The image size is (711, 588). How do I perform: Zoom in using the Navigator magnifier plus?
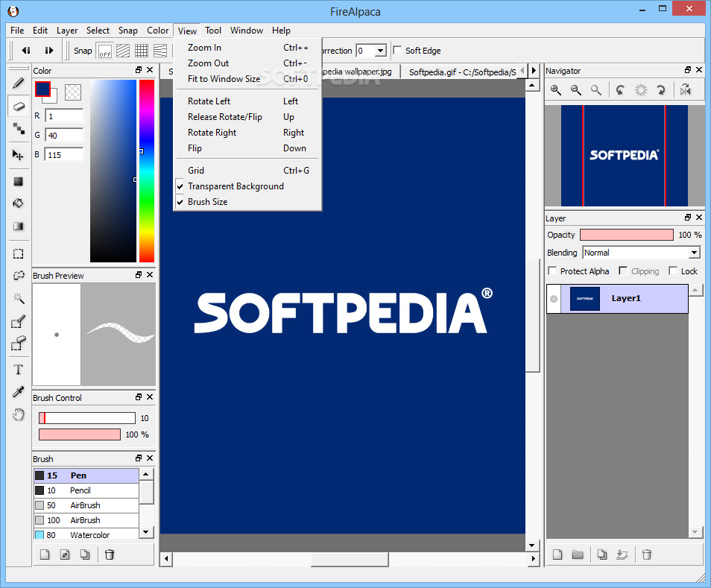coord(556,90)
